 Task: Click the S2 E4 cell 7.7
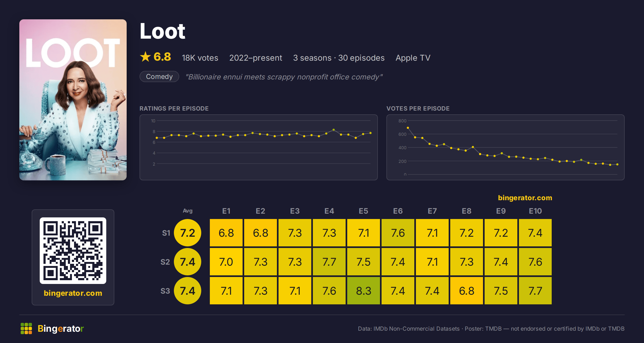(329, 262)
